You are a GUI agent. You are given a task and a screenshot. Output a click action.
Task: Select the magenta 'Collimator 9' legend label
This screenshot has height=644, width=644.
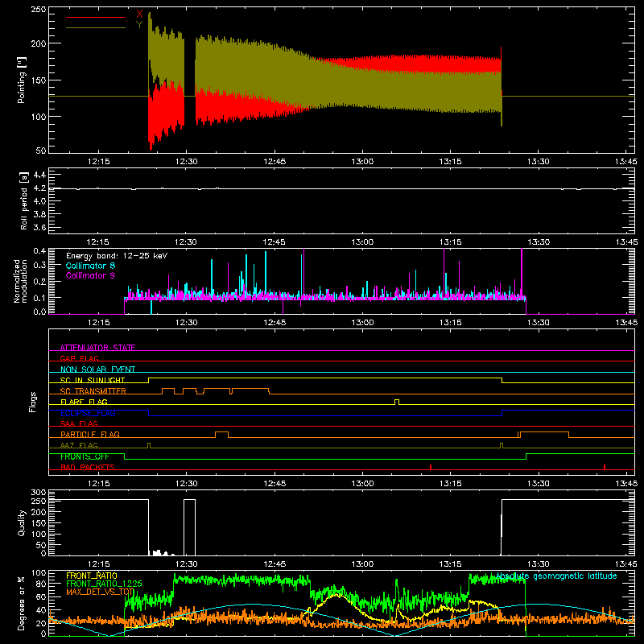pyautogui.click(x=90, y=275)
